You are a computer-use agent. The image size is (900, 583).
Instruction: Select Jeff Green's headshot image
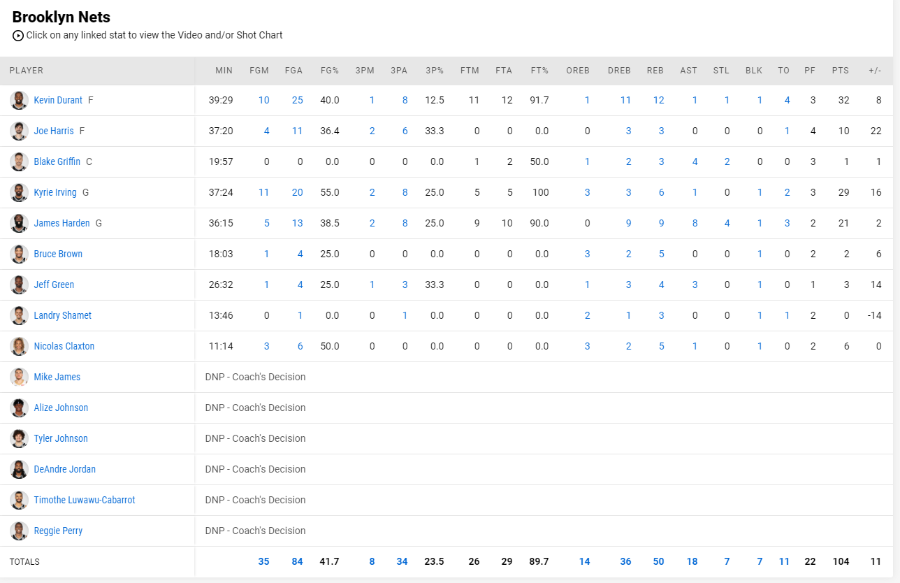coord(19,285)
